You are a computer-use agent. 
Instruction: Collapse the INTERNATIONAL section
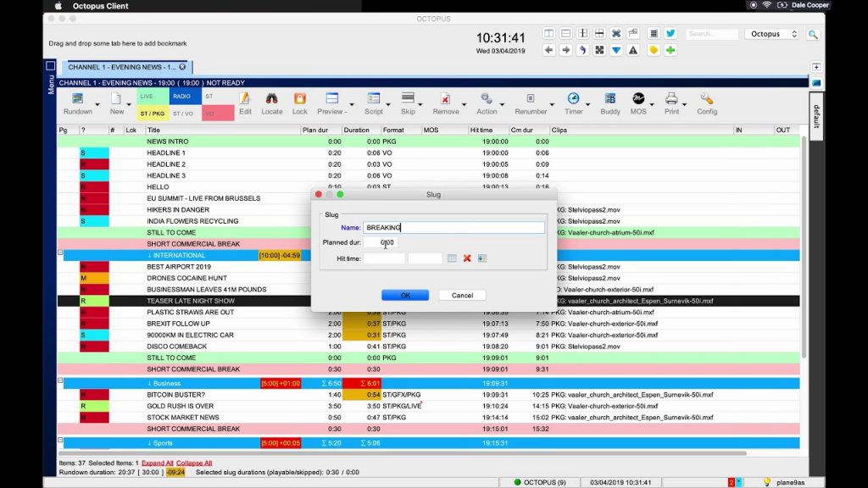60,253
